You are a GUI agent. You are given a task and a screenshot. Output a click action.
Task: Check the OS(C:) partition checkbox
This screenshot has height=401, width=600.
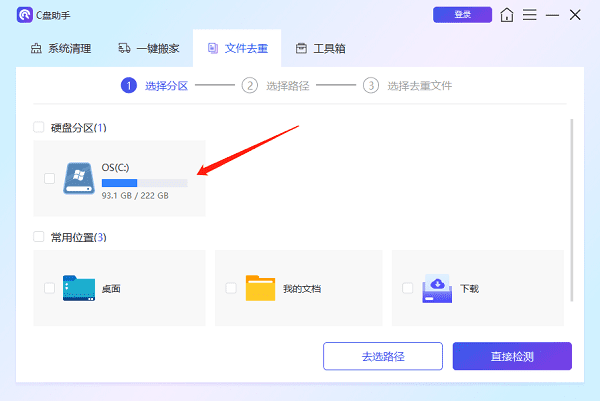tap(50, 179)
